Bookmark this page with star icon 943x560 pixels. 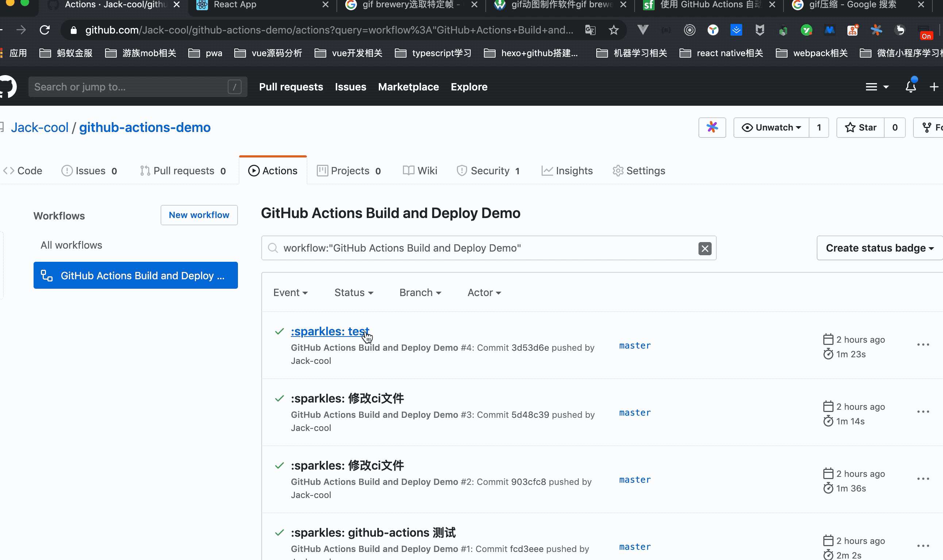[x=613, y=30]
